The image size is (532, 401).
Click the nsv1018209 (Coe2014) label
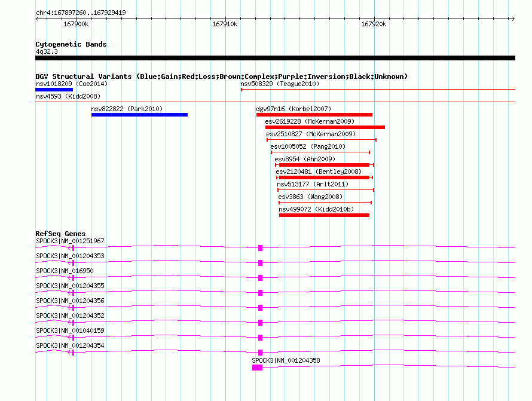(72, 84)
